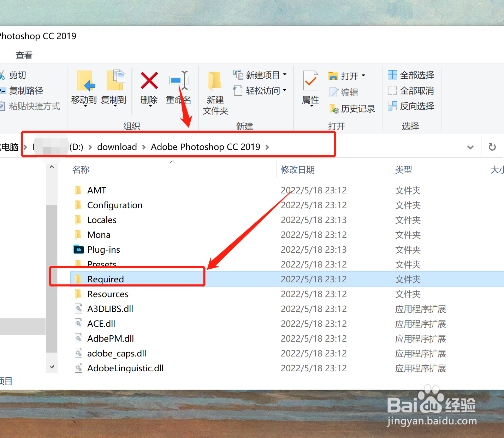Click the red X Delete (删除) icon
504x438 pixels.
point(149,80)
